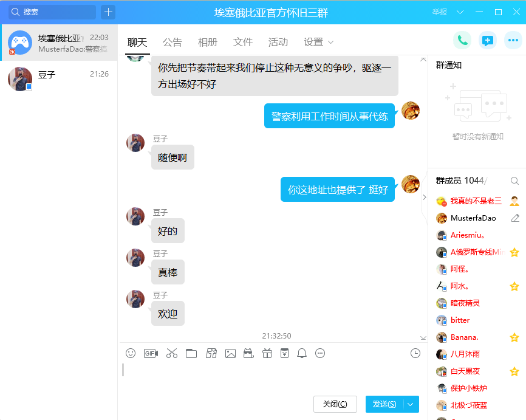Open more tools ellipsis in chat toolbar
Image resolution: width=526 pixels, height=420 pixels.
point(320,353)
